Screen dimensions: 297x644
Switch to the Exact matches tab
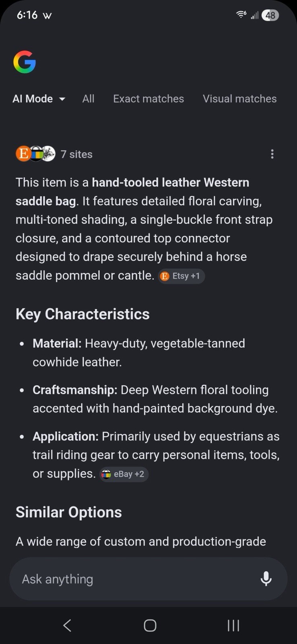click(x=148, y=99)
